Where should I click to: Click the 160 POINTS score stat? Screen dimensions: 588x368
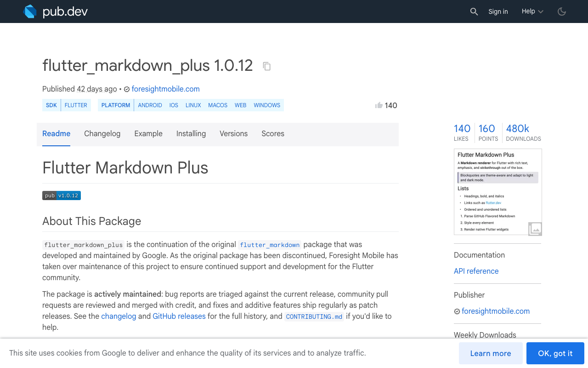487,132
